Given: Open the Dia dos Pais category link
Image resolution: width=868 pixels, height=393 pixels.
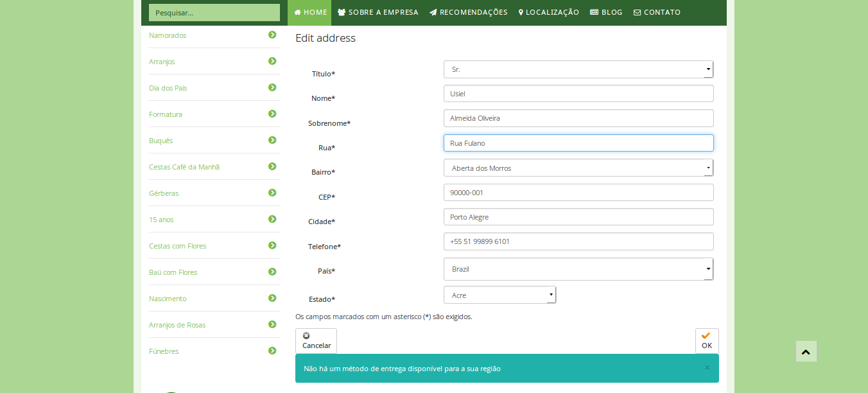Looking at the screenshot, I should pos(168,88).
